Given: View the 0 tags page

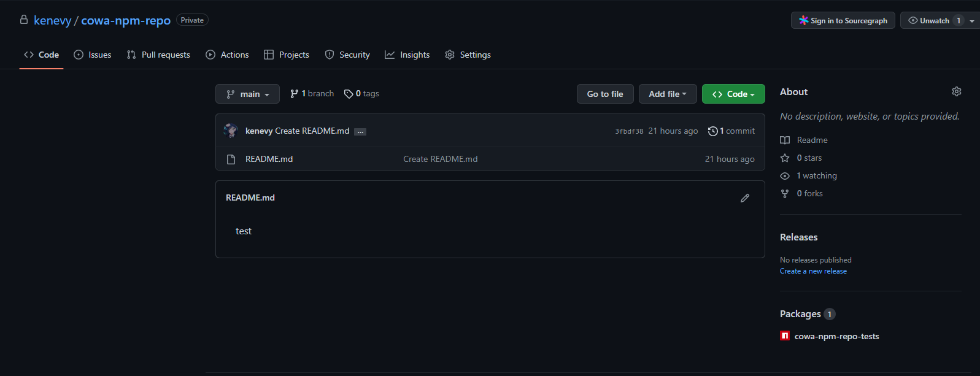Looking at the screenshot, I should click(x=361, y=94).
